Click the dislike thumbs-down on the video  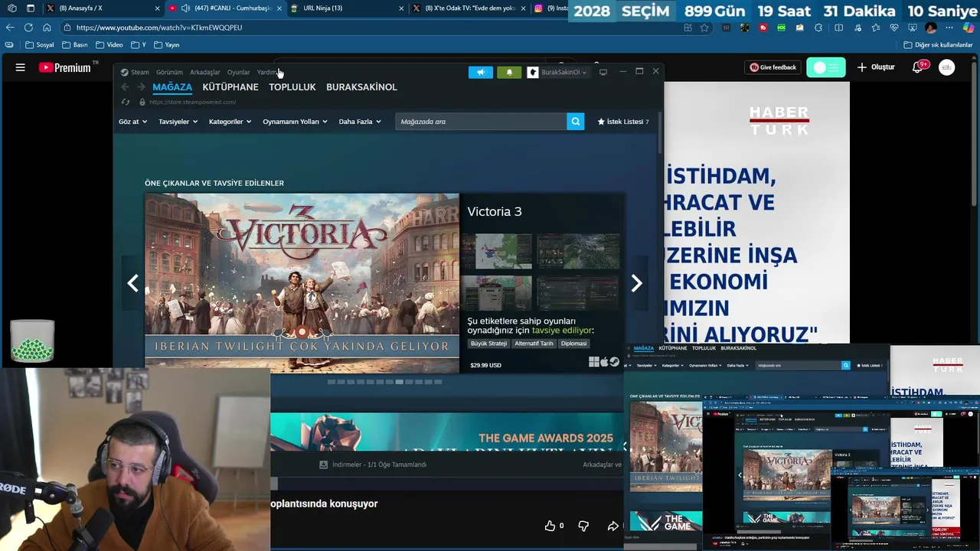click(x=583, y=526)
